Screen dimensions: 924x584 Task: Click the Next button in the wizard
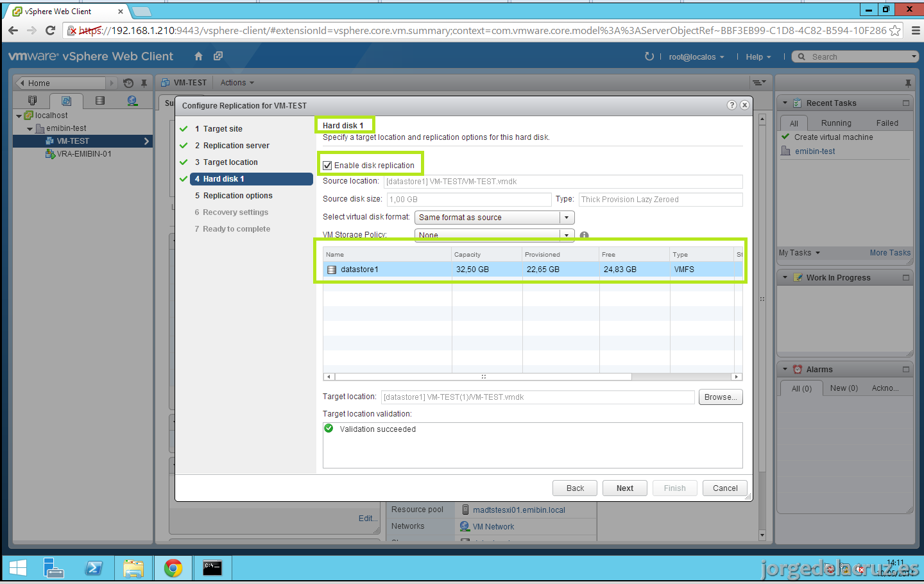point(625,488)
